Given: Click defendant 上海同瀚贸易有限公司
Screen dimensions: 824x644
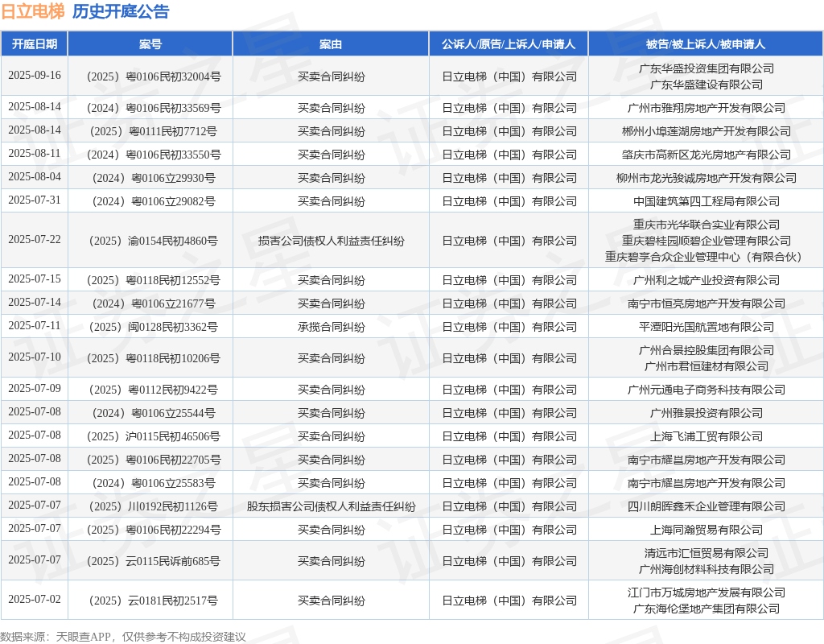Looking at the screenshot, I should [x=707, y=530].
